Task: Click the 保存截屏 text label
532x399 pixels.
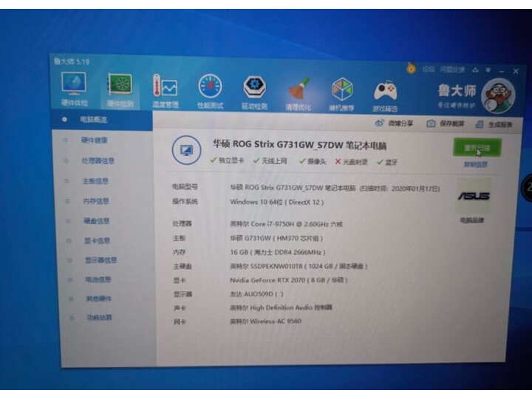Action: coord(452,124)
